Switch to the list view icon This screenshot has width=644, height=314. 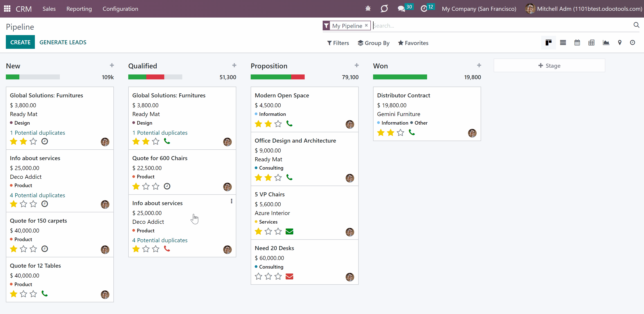coord(563,43)
